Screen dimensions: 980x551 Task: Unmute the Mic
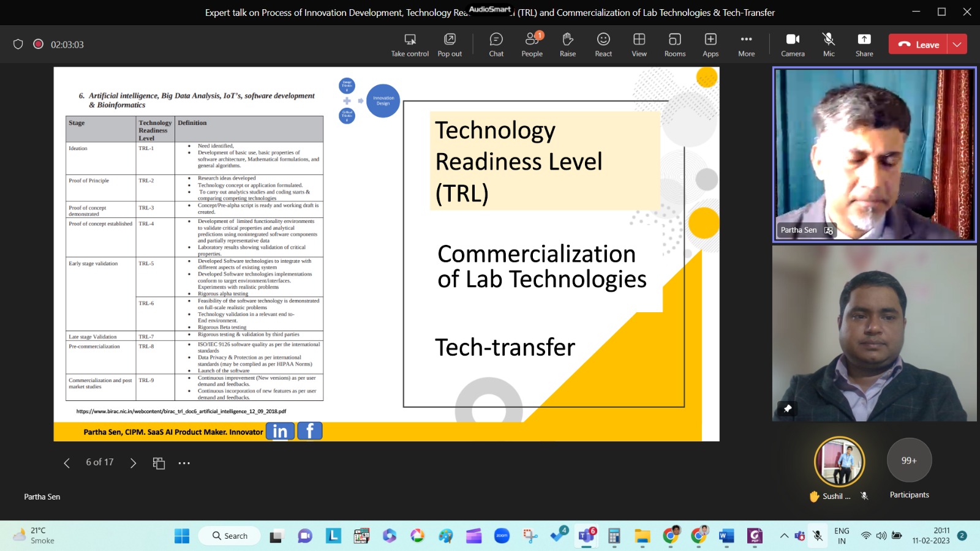point(829,45)
